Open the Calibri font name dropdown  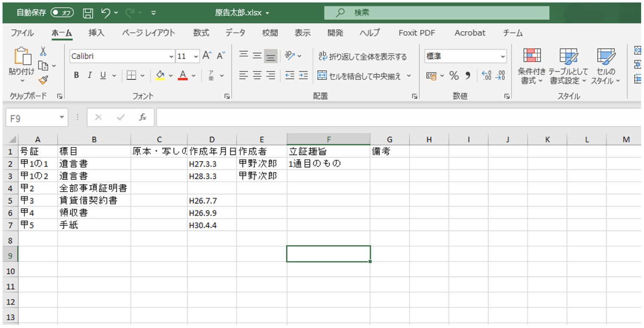click(x=172, y=56)
